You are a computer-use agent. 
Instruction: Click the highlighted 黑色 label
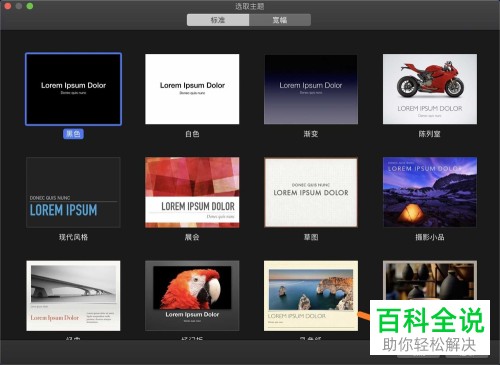(73, 134)
